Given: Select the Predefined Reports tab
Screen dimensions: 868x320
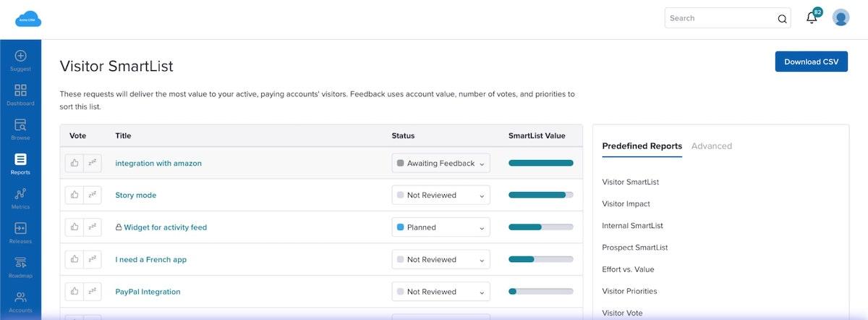Looking at the screenshot, I should 642,146.
